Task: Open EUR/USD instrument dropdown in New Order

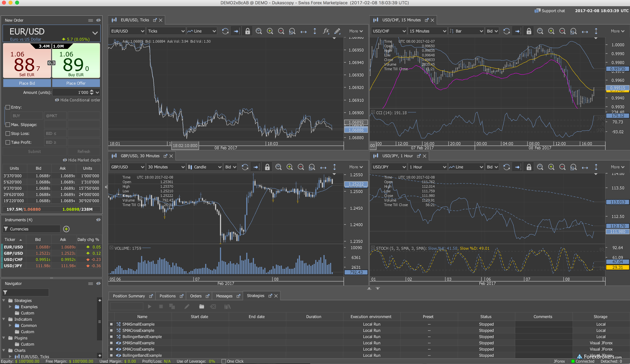Action: click(x=95, y=33)
